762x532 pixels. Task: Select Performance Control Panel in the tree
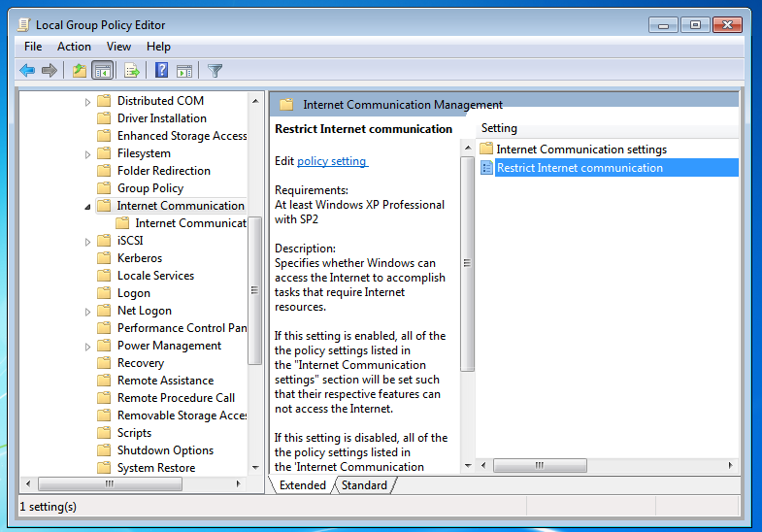pos(182,328)
